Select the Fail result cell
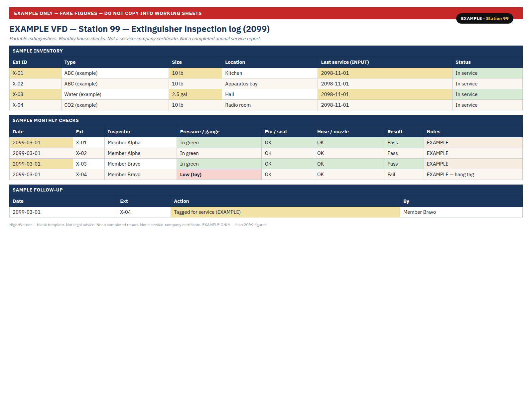Screen dimensions: 532x399 point(404,175)
